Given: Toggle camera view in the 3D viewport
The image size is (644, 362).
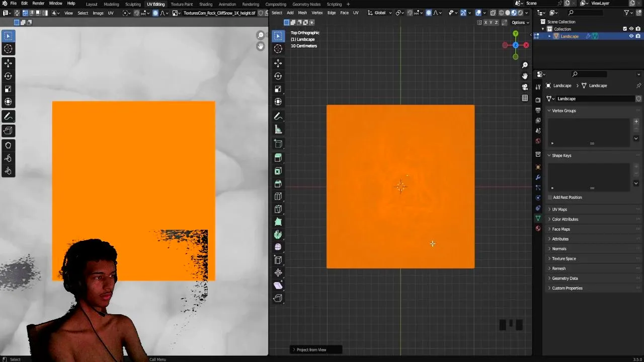Looking at the screenshot, I should coord(525,87).
